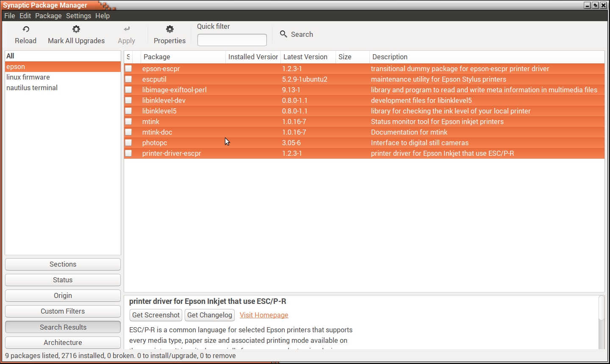The image size is (610, 364).
Task: Open the Settings menu
Action: pyautogui.click(x=78, y=16)
